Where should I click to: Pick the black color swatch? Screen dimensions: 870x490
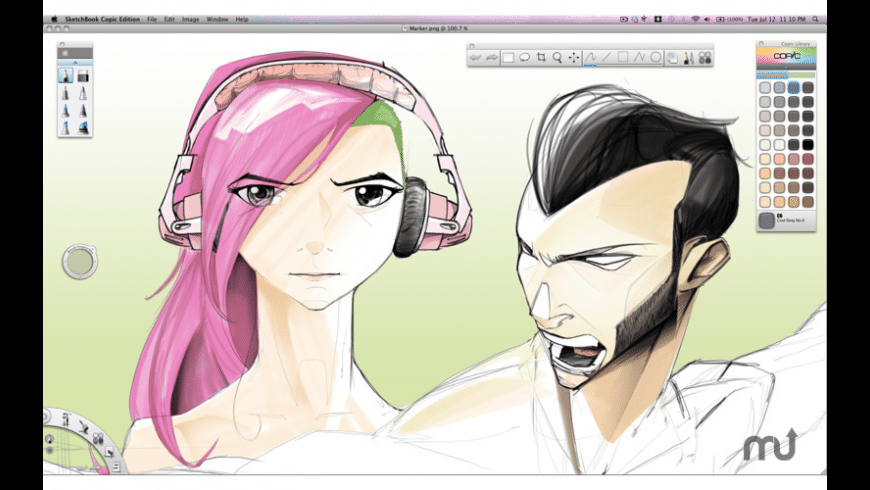pos(808,145)
